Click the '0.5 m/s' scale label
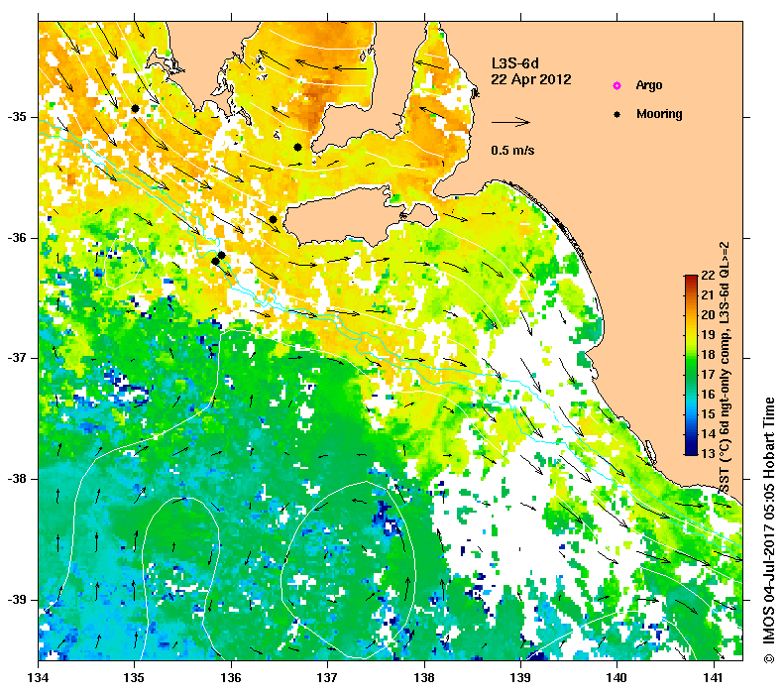 (512, 150)
